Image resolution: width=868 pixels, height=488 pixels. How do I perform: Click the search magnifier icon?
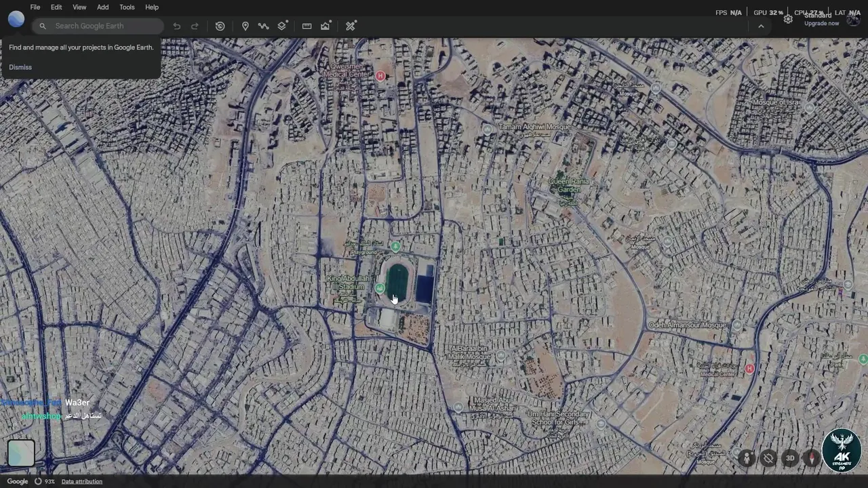pos(43,26)
